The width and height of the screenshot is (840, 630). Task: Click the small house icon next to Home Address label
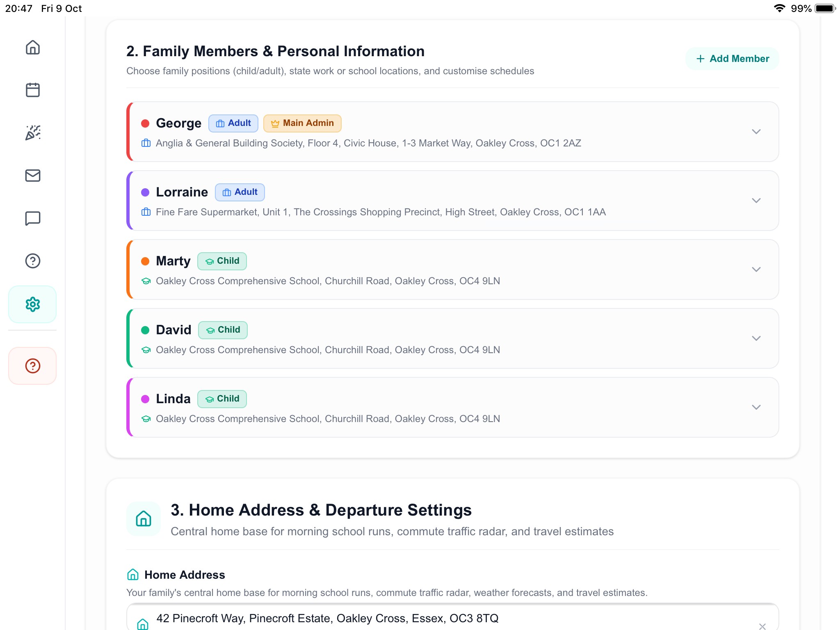coord(133,575)
